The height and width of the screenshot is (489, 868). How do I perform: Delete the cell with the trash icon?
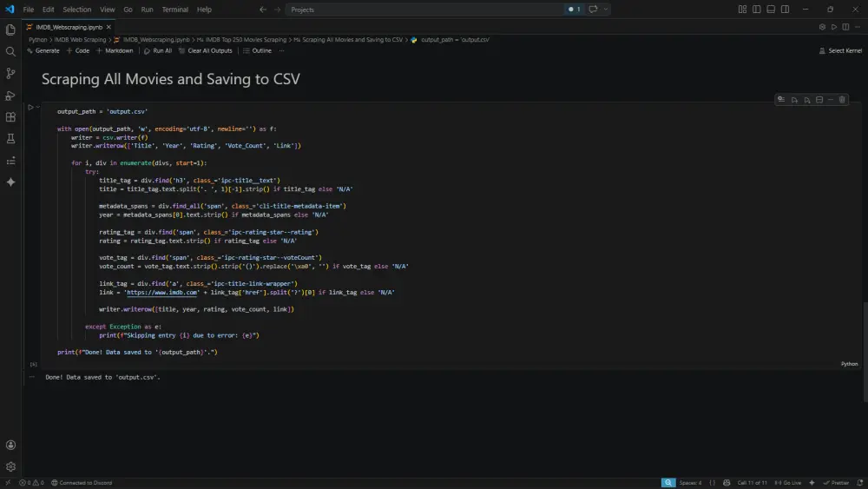(x=842, y=100)
